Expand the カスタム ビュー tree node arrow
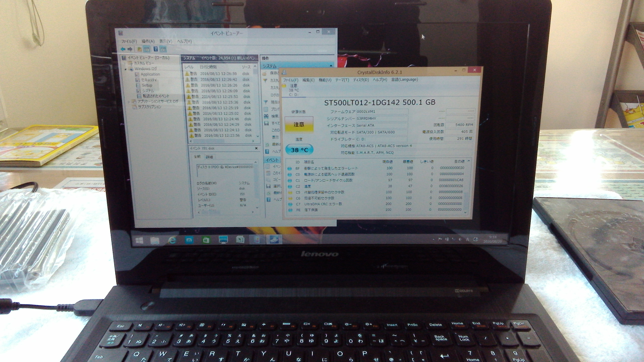This screenshot has width=644, height=362. (125, 63)
